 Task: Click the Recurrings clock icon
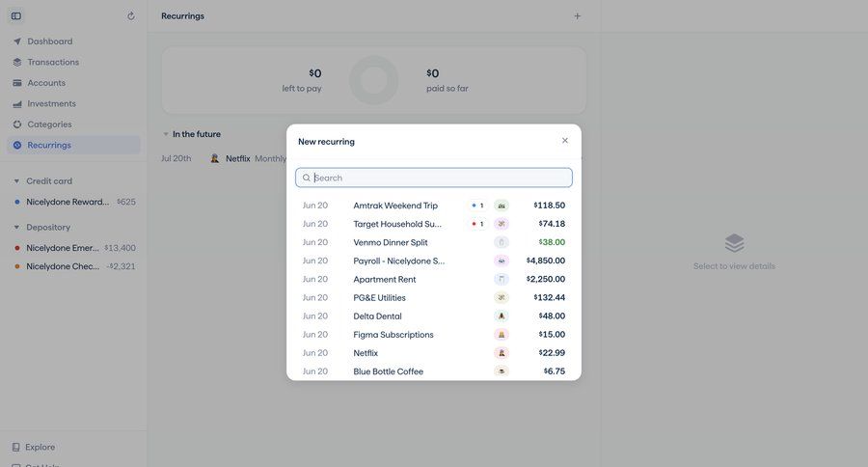coord(17,145)
